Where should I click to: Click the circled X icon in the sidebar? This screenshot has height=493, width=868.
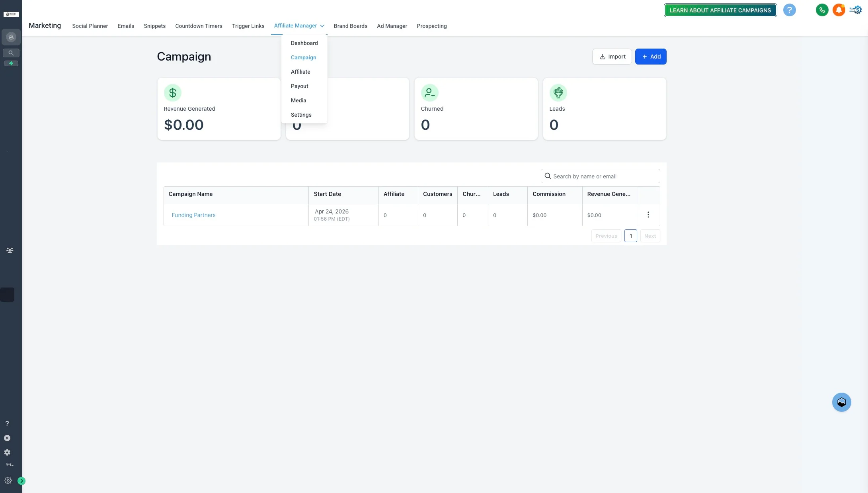click(x=7, y=438)
